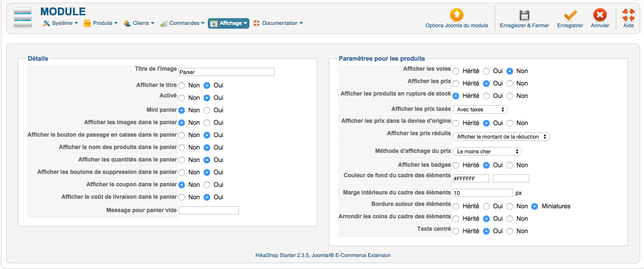This screenshot has height=269, width=644.
Task: Click the Enregistrer & Fermer floppy disk icon
Action: 524,15
